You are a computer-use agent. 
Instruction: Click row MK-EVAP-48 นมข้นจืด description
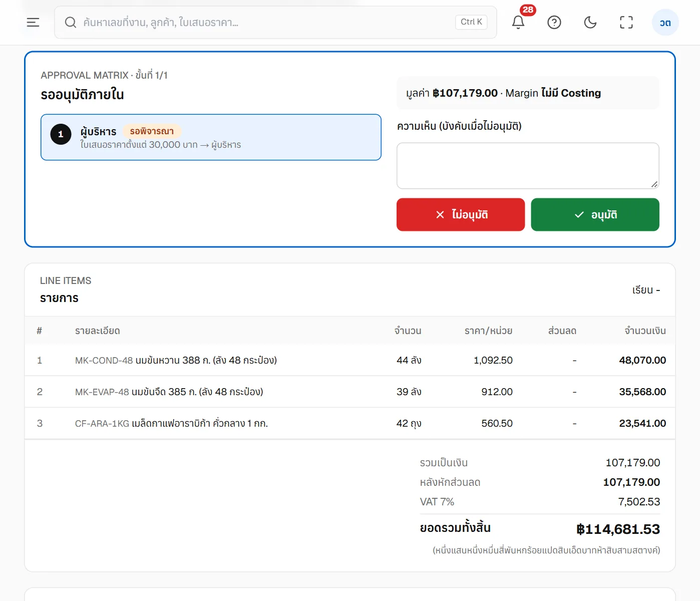(169, 392)
